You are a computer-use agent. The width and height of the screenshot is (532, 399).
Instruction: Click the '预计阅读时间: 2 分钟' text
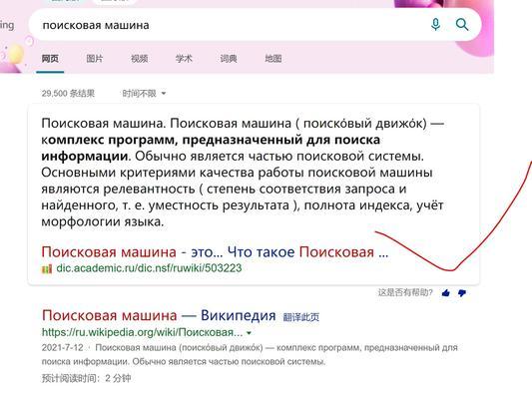click(86, 378)
